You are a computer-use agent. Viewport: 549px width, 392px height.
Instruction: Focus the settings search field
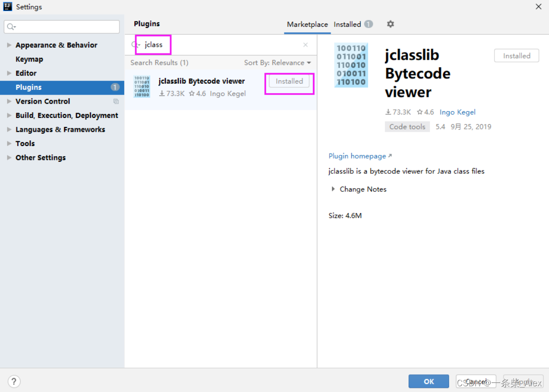click(62, 27)
